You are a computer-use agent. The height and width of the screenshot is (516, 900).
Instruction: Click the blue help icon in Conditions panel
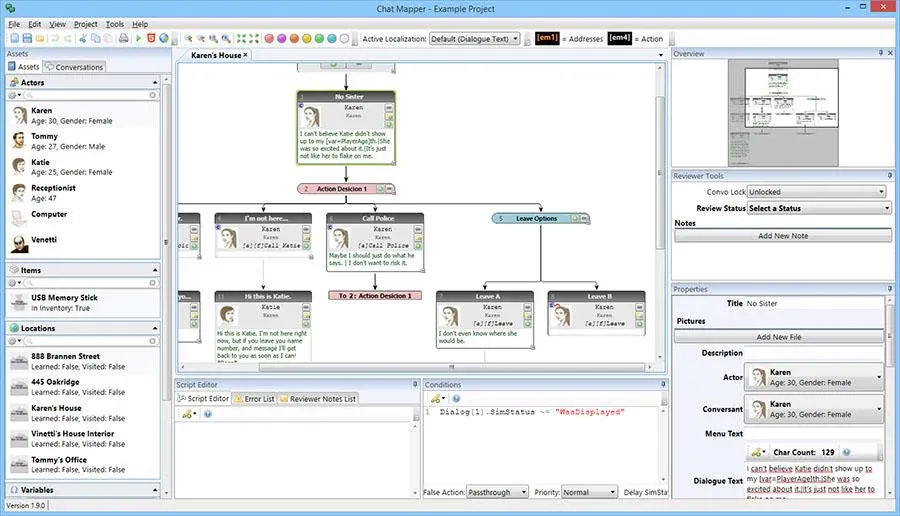456,398
